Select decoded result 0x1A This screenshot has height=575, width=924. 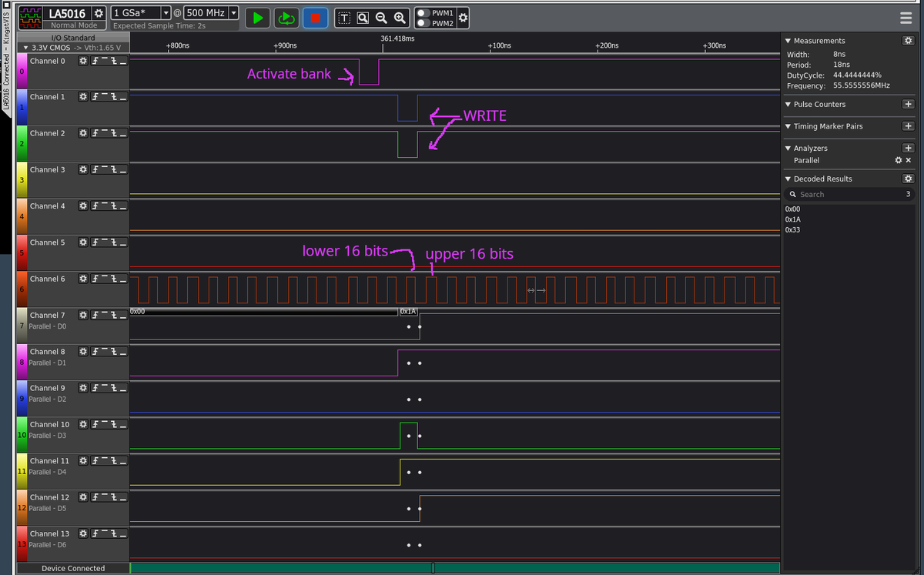pos(792,219)
